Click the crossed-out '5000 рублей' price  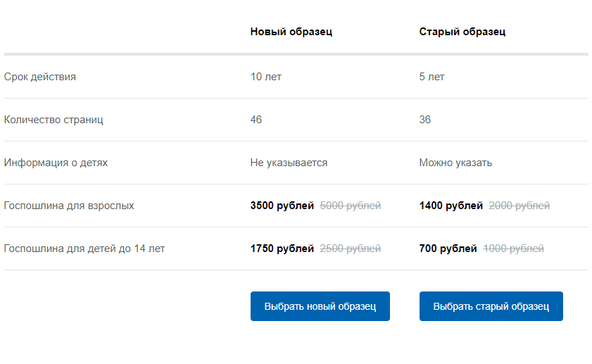pyautogui.click(x=351, y=206)
